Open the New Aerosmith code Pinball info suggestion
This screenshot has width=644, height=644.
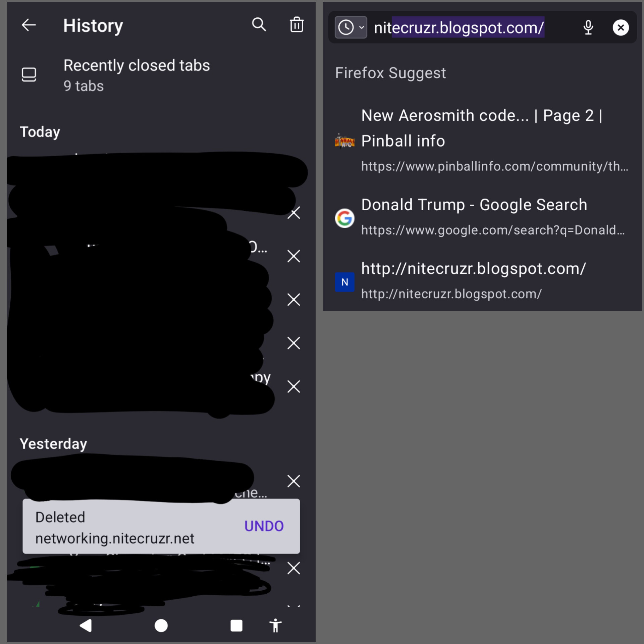pos(482,141)
